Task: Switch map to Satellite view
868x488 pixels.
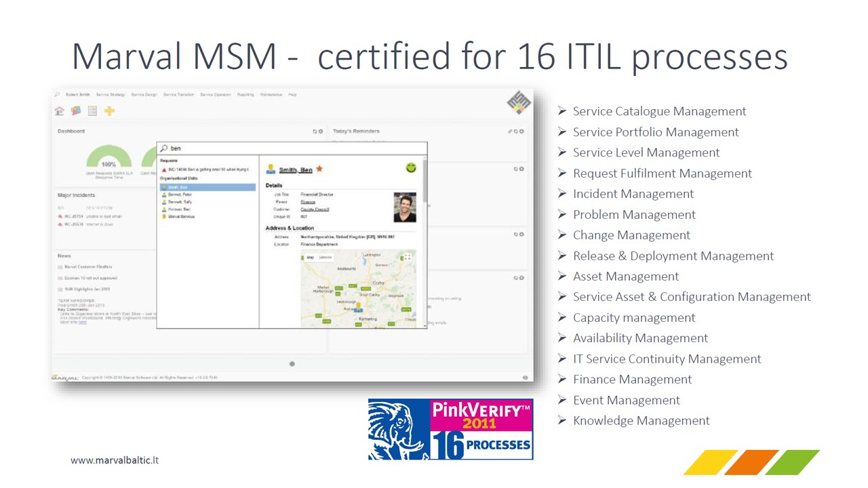Action: pyautogui.click(x=325, y=258)
